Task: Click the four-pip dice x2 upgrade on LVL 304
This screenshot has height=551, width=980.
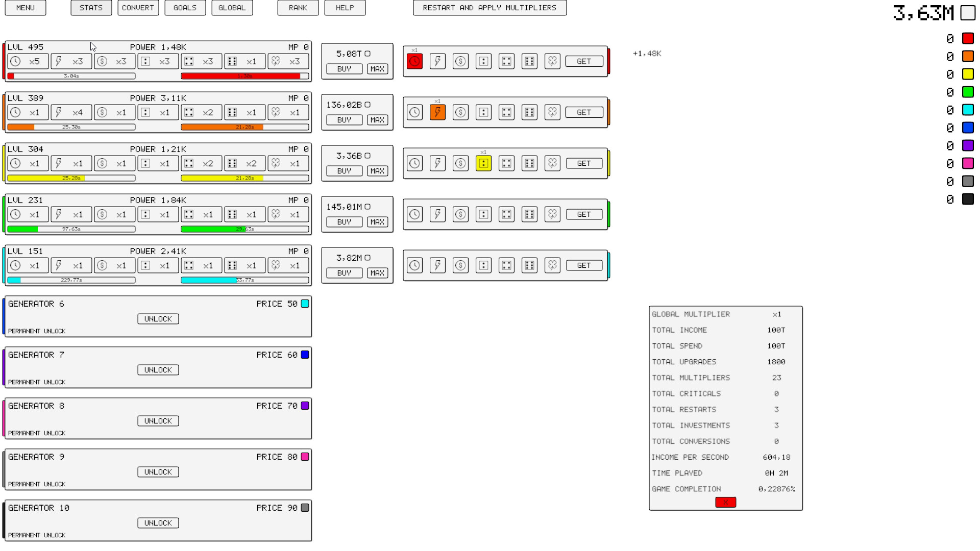Action: click(x=201, y=163)
